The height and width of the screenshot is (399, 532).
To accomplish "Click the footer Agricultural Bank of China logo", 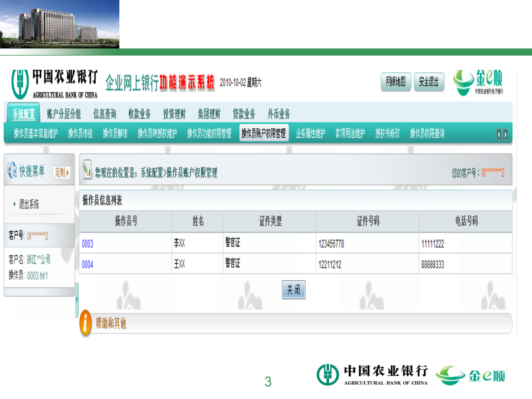I will click(x=372, y=375).
